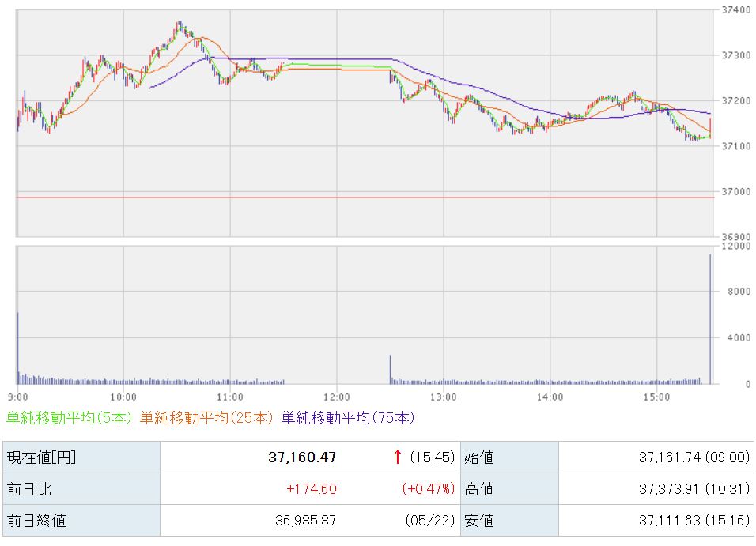Click the current price 37,160.47 value
The width and height of the screenshot is (756, 546).
coord(302,457)
